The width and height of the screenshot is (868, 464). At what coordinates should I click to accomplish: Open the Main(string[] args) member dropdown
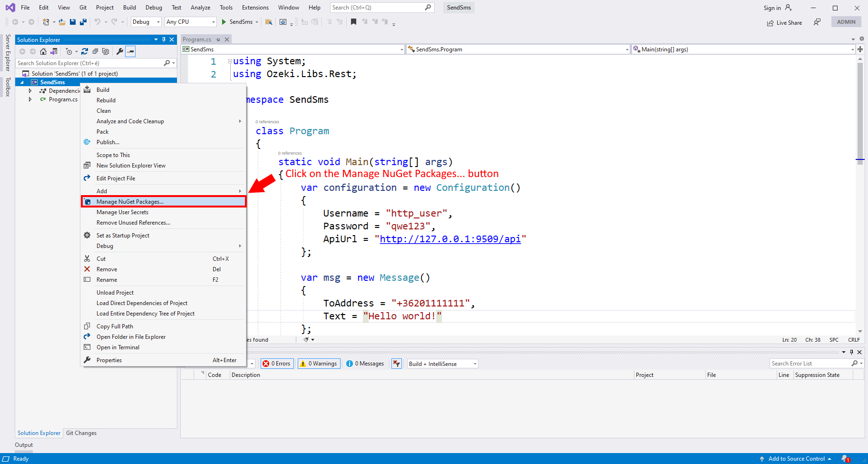pos(743,49)
